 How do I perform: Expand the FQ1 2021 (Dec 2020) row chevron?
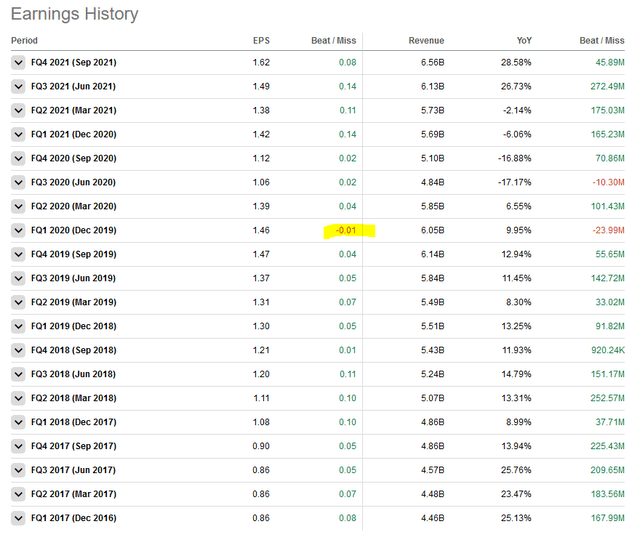click(18, 135)
